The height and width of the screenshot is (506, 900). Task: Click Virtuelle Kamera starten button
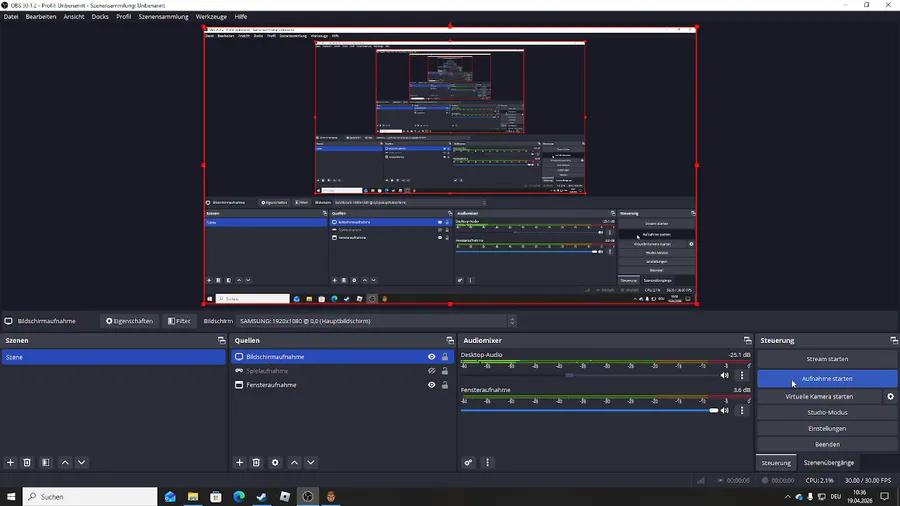[819, 396]
